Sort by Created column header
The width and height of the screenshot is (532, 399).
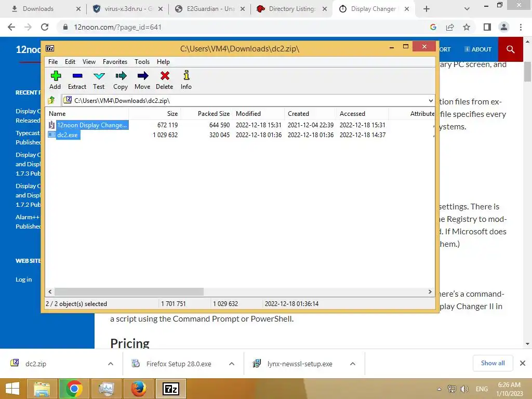pyautogui.click(x=311, y=114)
